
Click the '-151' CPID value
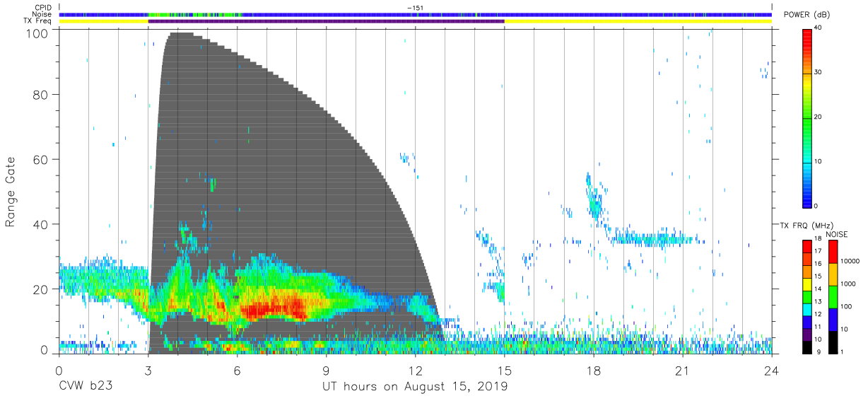416,8
